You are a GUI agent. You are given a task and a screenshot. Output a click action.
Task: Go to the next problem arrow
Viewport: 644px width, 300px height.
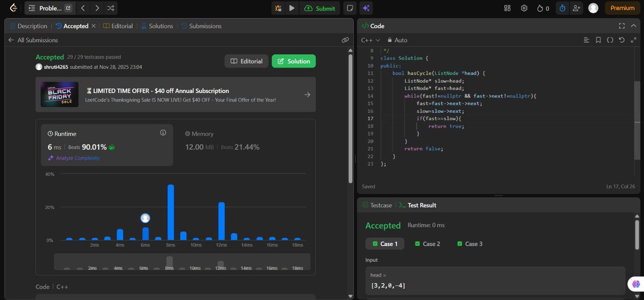[x=97, y=8]
